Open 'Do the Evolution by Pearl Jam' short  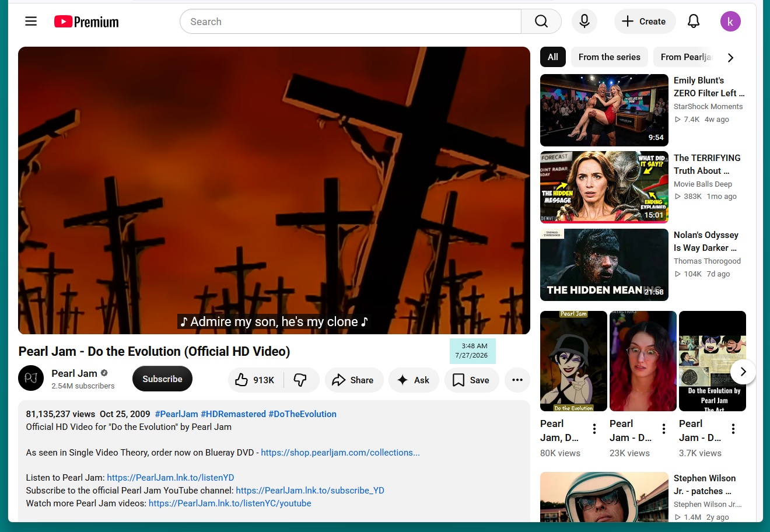tap(712, 361)
